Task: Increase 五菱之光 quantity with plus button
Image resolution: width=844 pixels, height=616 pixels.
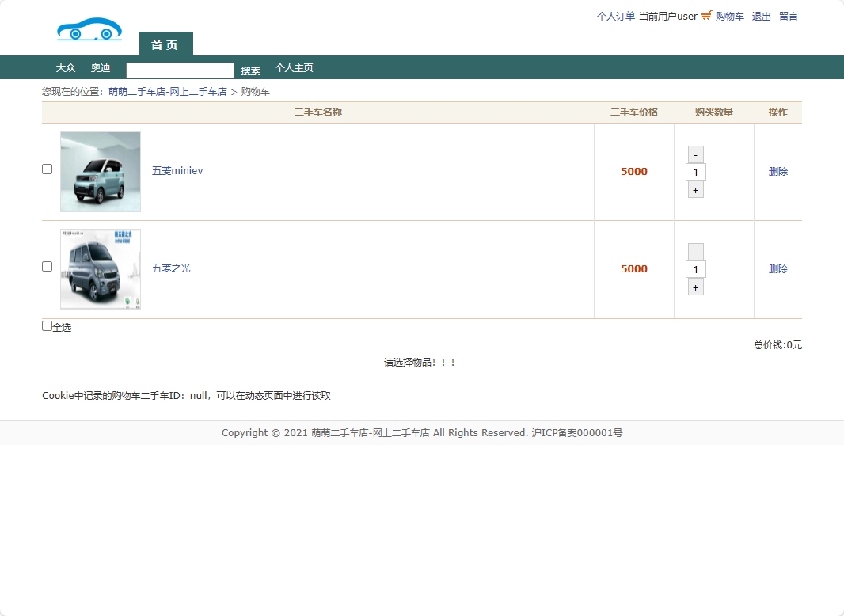Action: pos(695,287)
